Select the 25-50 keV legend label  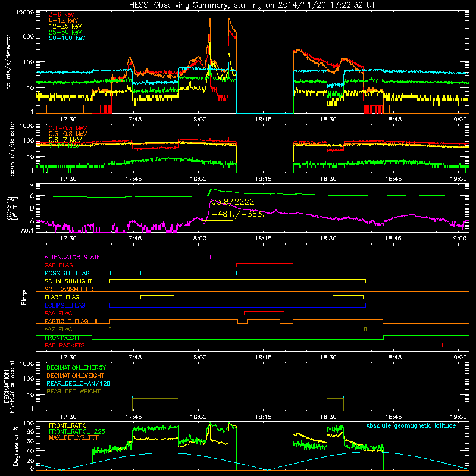tap(65, 32)
